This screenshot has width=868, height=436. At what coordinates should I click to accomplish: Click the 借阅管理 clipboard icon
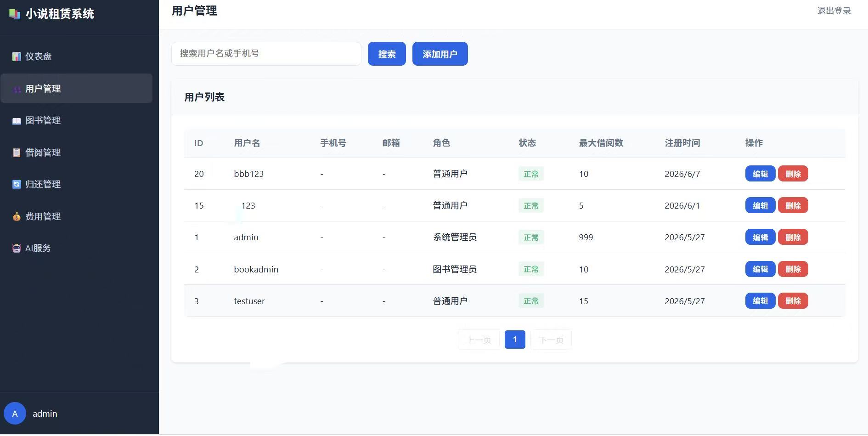tap(17, 153)
